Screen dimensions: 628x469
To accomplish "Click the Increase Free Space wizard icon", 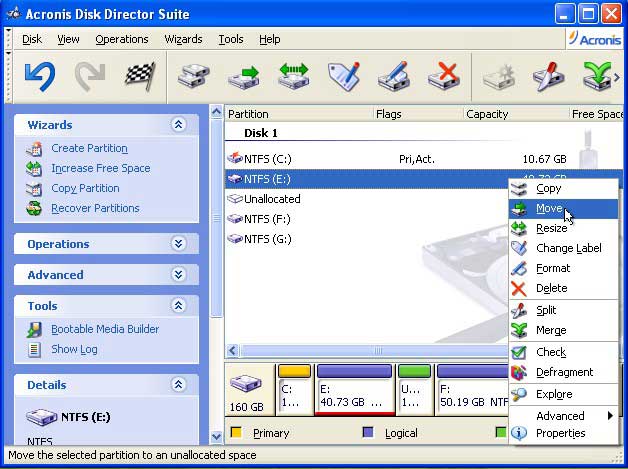I will (34, 169).
